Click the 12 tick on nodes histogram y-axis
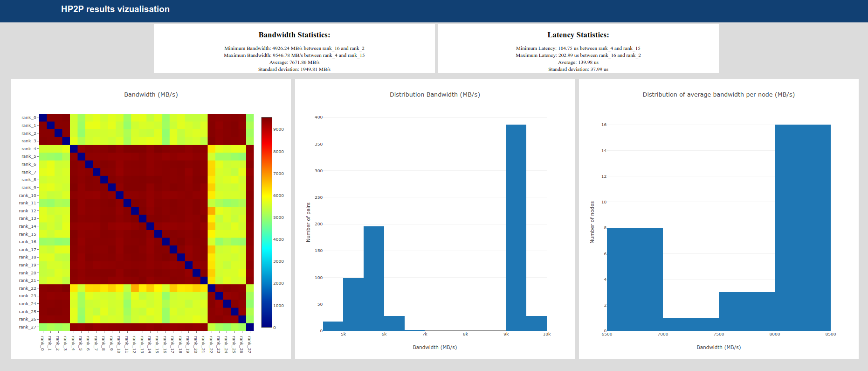Image resolution: width=868 pixels, height=371 pixels. coord(604,176)
